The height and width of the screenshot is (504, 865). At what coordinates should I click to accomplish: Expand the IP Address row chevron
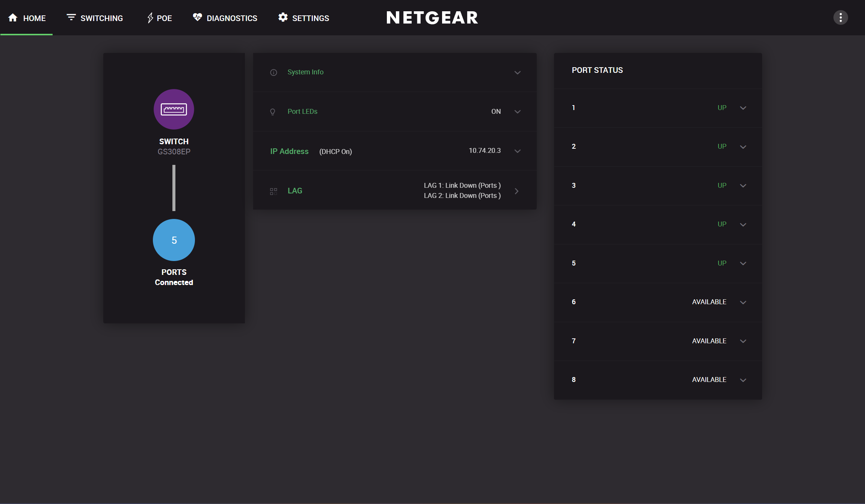coord(517,151)
